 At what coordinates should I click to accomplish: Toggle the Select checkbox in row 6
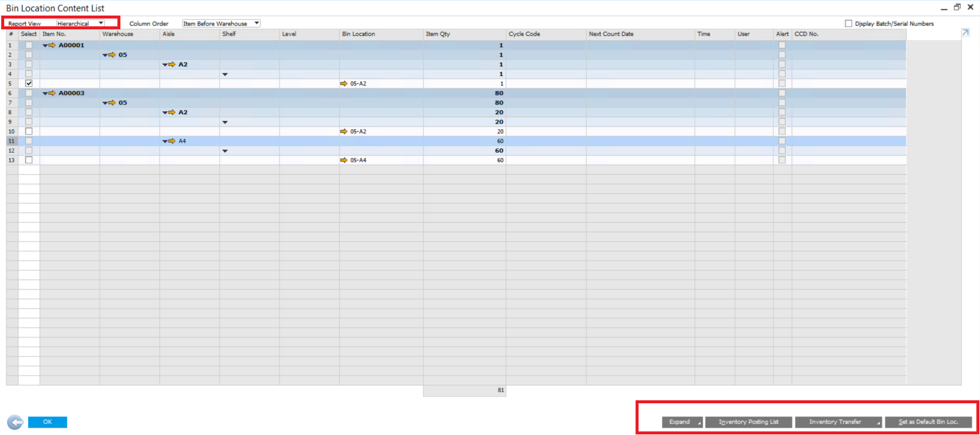coord(29,93)
